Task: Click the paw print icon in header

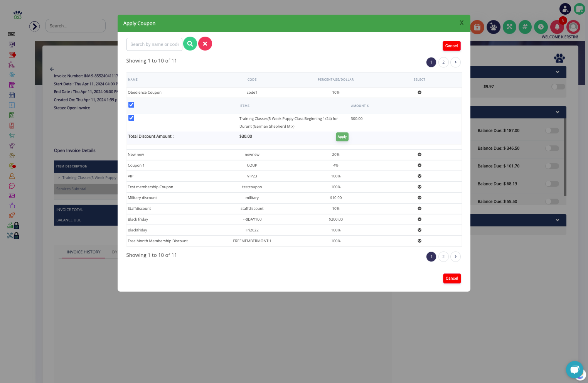Action: click(x=494, y=27)
